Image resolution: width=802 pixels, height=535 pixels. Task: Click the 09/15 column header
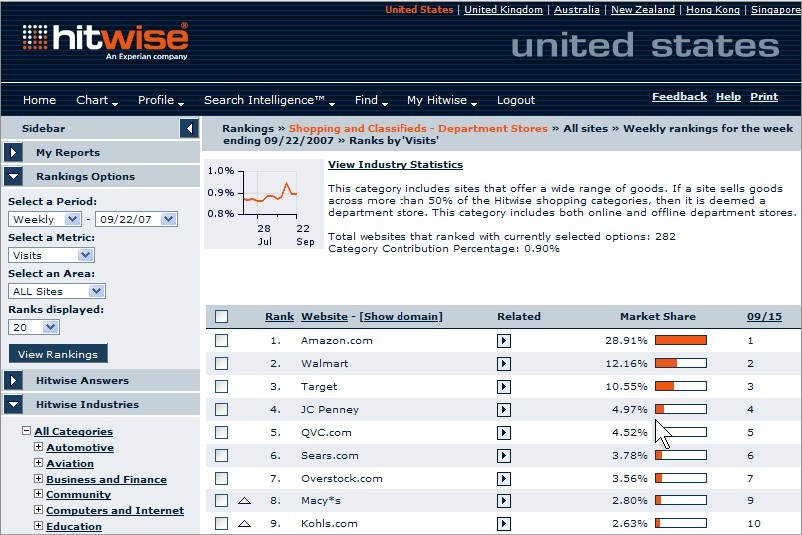pyautogui.click(x=764, y=317)
